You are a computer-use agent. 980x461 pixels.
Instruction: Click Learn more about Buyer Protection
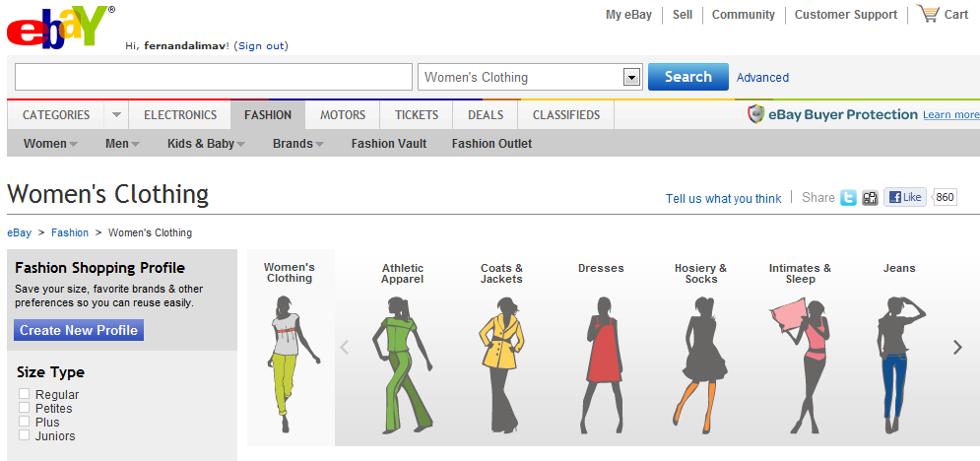tap(950, 114)
